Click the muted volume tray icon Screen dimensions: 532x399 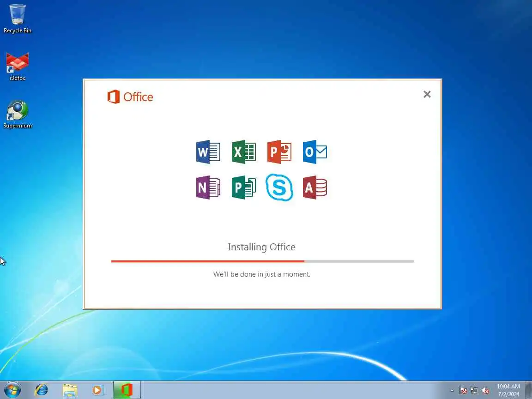485,391
